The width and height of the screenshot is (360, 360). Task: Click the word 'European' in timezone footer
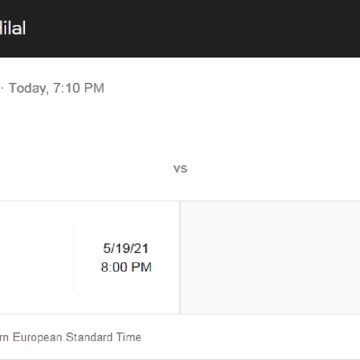(37, 337)
